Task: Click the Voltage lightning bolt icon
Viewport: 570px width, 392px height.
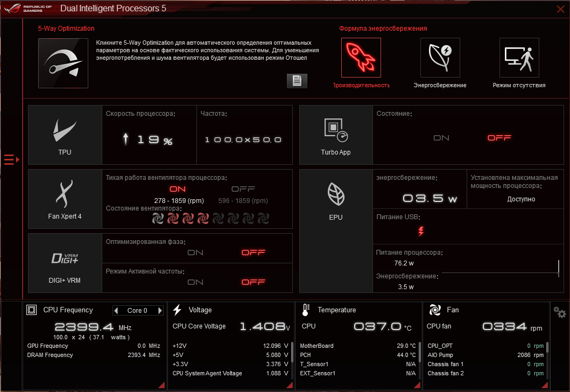Action: click(x=177, y=310)
